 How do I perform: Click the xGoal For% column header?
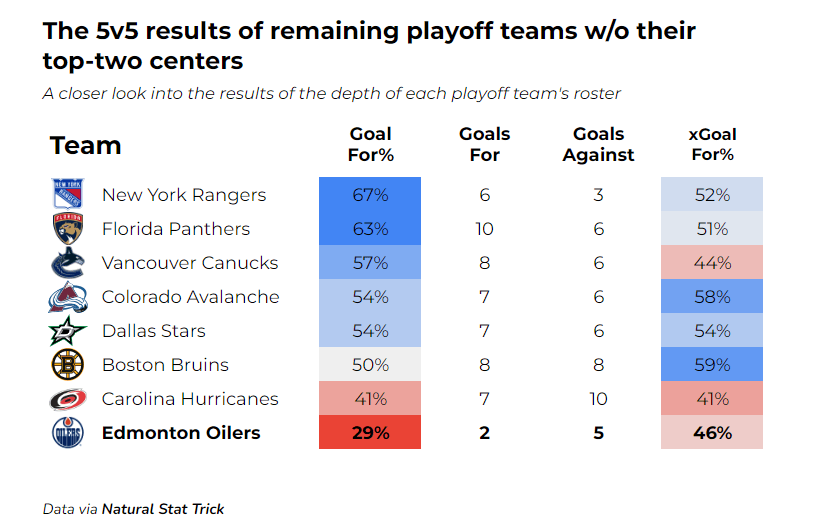coord(712,144)
